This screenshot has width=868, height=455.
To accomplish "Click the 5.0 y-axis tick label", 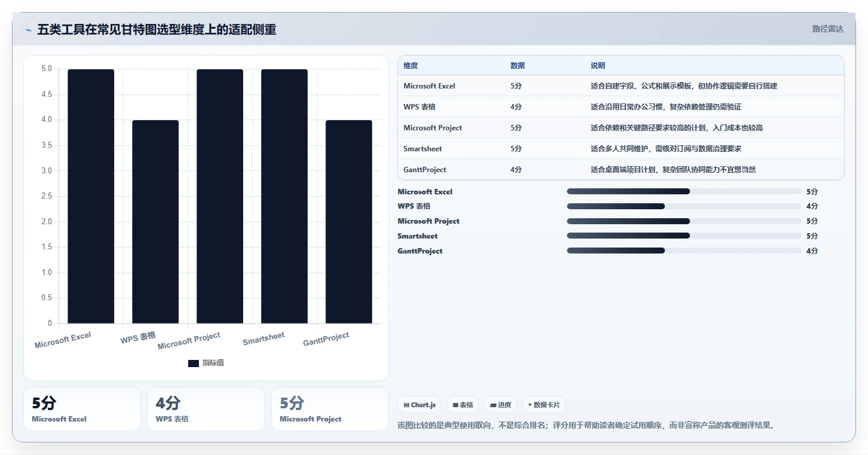I will point(46,69).
